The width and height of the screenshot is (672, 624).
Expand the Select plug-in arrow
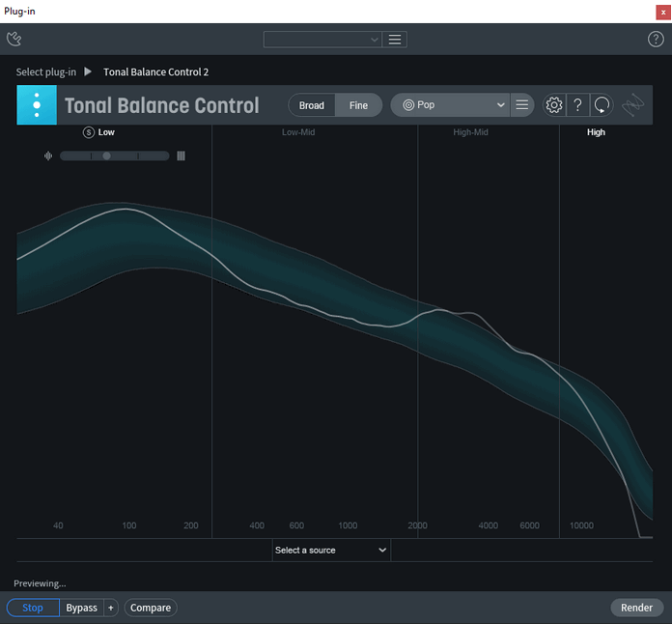[88, 71]
